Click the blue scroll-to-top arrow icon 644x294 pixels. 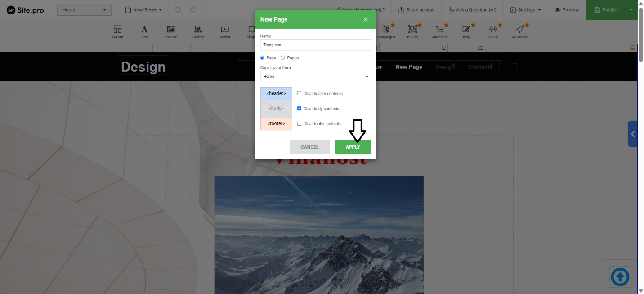pyautogui.click(x=620, y=276)
